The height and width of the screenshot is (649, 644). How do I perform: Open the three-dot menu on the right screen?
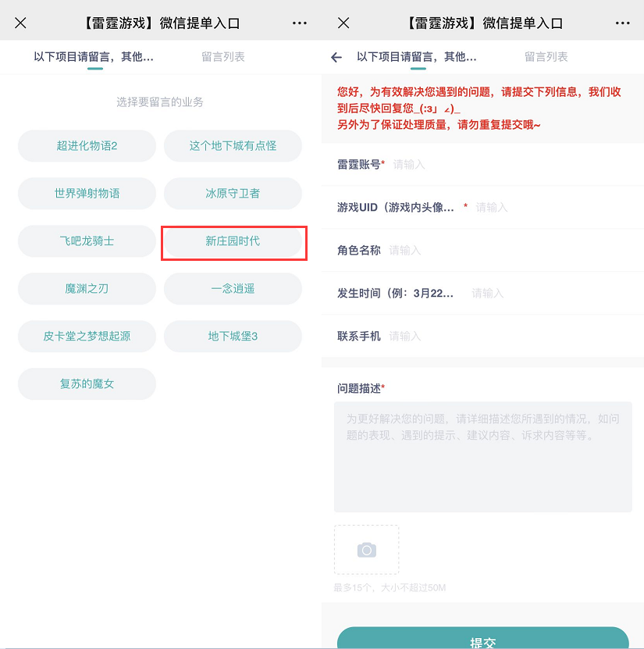click(x=622, y=23)
